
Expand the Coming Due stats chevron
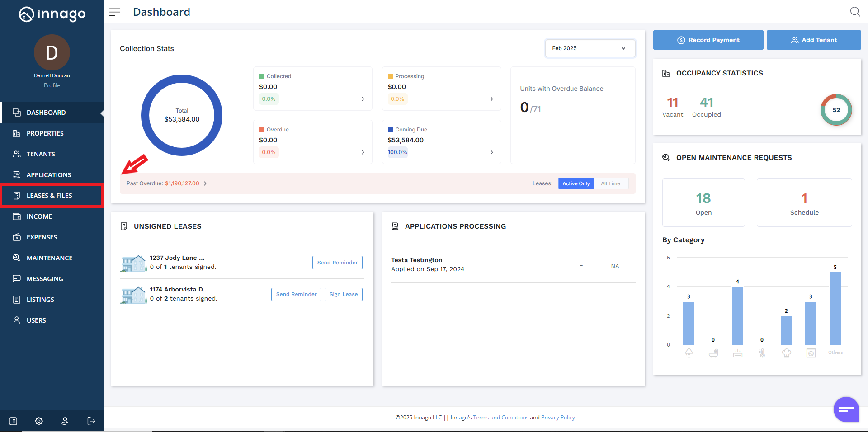(491, 152)
